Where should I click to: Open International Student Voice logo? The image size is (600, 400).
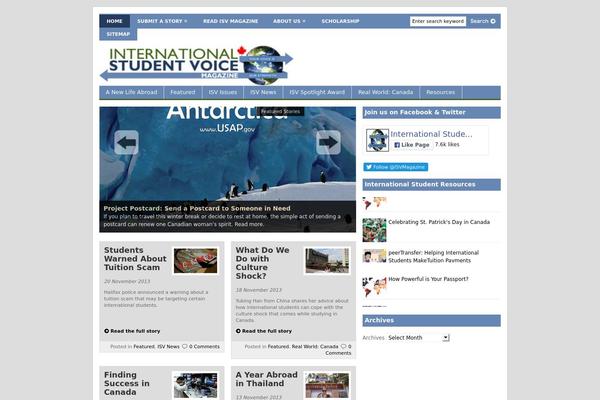click(x=196, y=64)
